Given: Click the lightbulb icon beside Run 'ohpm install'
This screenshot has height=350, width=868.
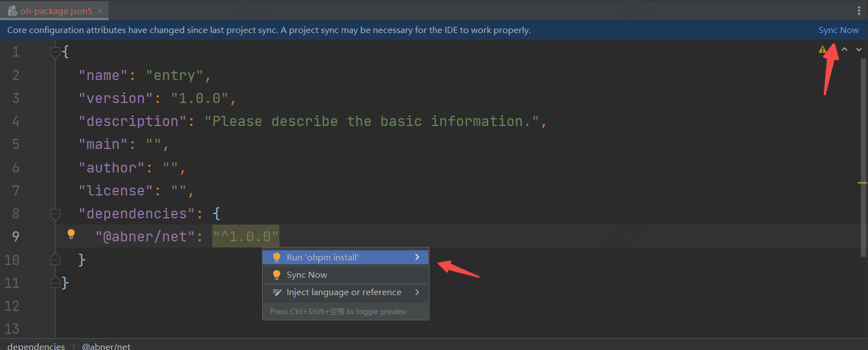Looking at the screenshot, I should click(277, 258).
